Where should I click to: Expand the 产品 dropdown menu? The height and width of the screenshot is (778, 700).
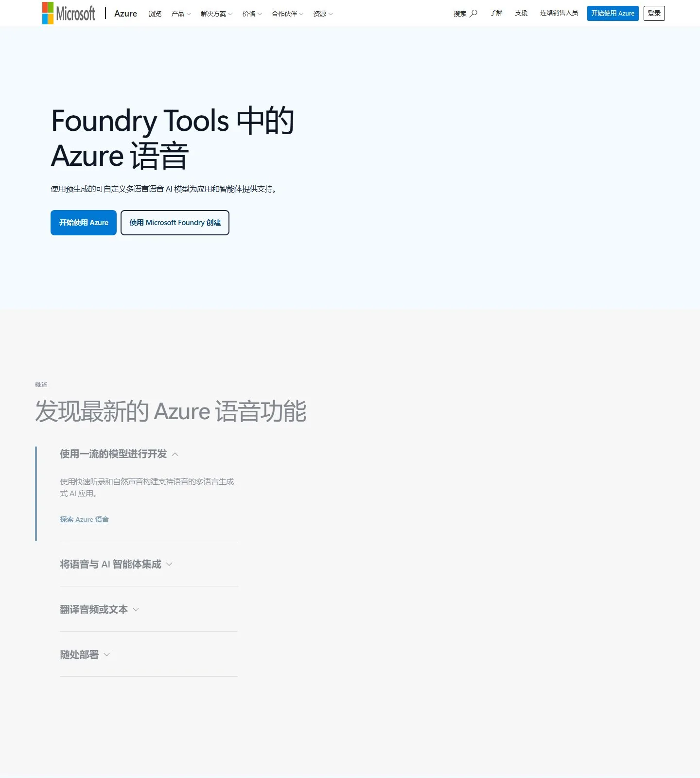181,14
